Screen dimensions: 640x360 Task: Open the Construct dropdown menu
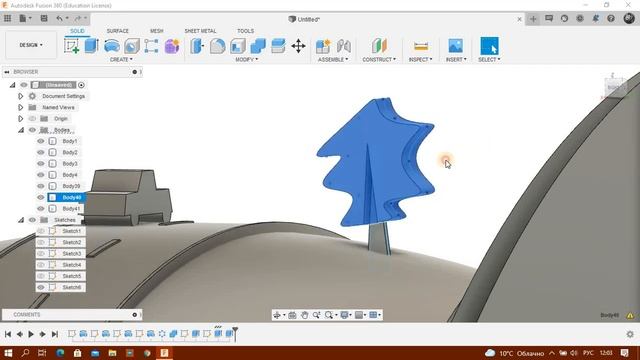(x=379, y=60)
